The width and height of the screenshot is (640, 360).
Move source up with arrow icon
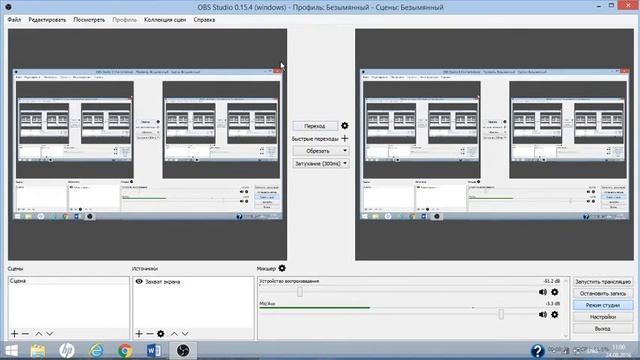pos(174,334)
